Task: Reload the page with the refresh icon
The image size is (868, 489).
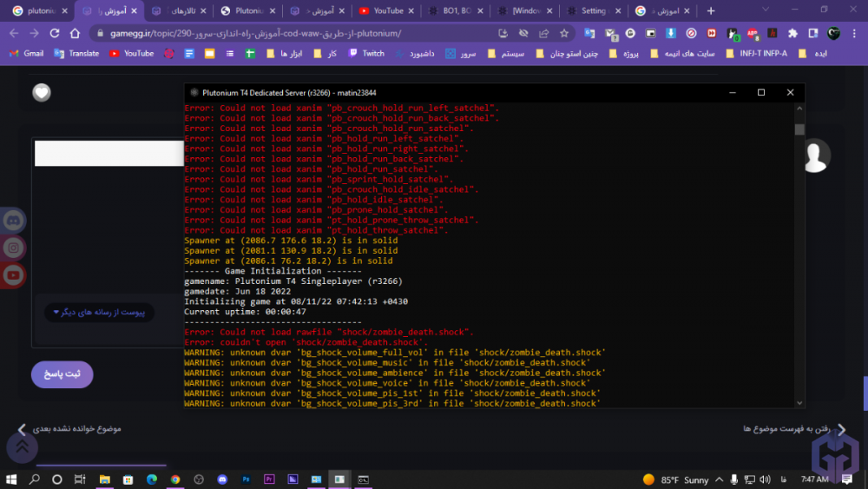Action: pos(54,33)
